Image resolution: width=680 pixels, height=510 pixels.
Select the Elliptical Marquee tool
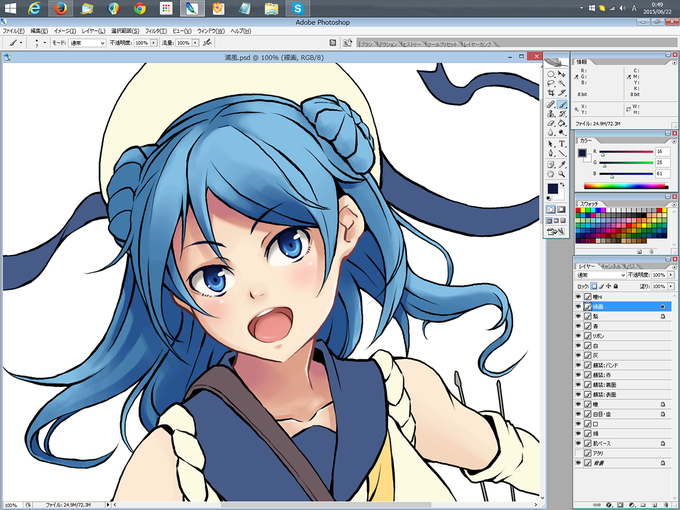[x=551, y=74]
